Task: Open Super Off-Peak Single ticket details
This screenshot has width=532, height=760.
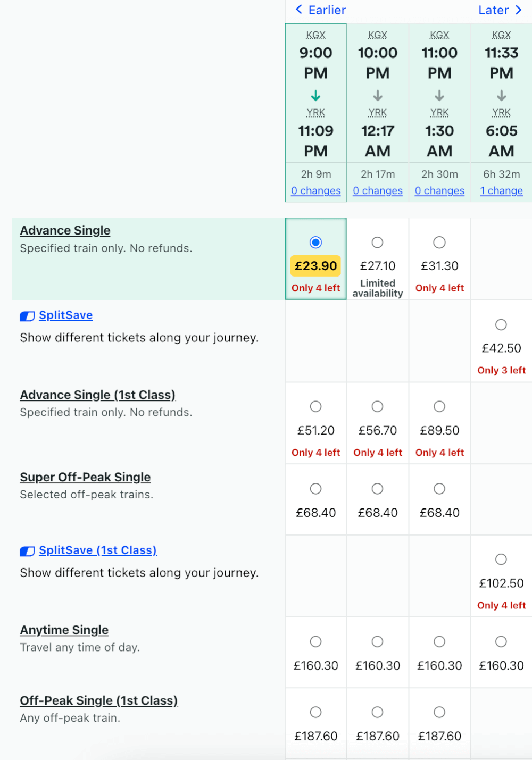Action: (x=85, y=477)
